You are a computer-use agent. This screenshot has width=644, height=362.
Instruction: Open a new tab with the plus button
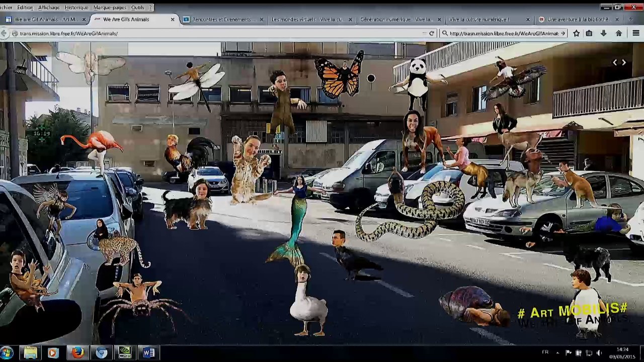[x=630, y=19]
